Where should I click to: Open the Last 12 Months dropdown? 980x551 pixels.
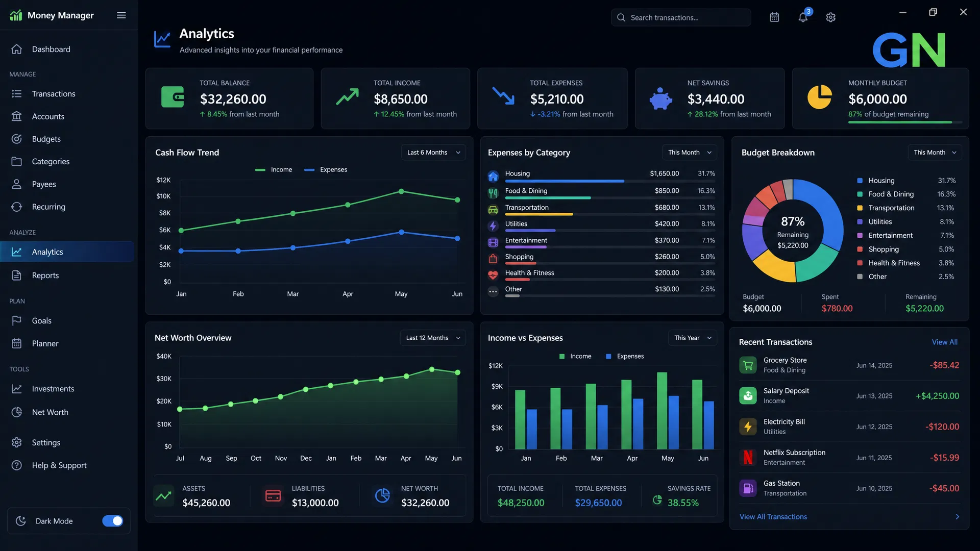[x=433, y=338]
